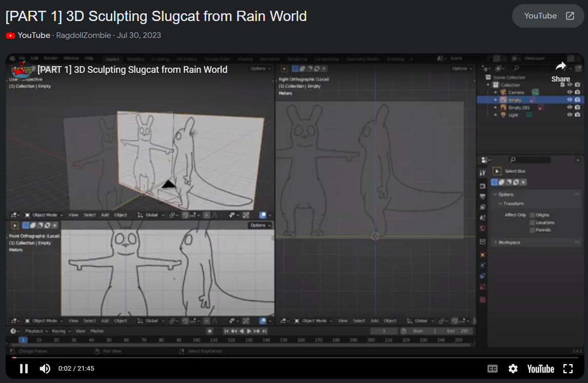The height and width of the screenshot is (383, 588).
Task: Enable the Parents checkbox
Action: click(x=532, y=230)
